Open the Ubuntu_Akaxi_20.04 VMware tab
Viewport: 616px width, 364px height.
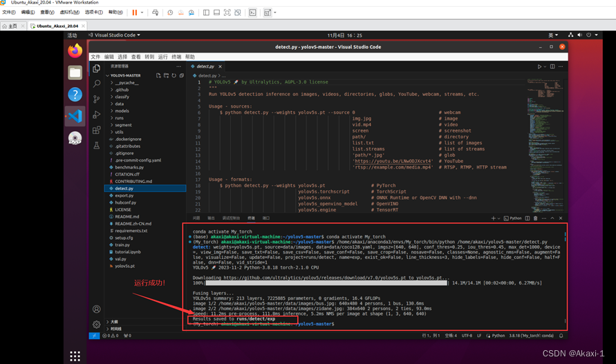tap(57, 26)
